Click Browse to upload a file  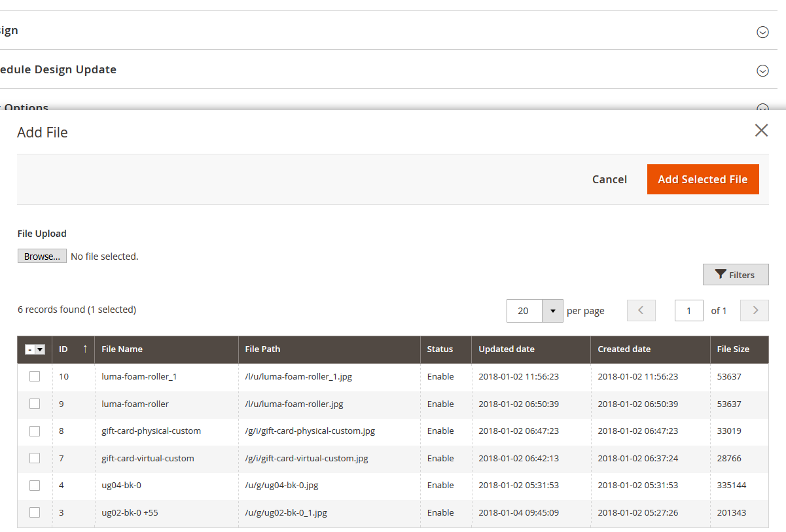42,257
